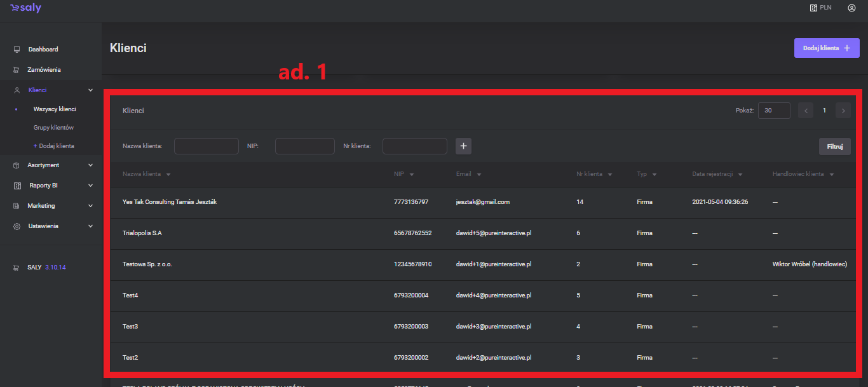
Task: Click the PLN currency icon
Action: point(813,8)
